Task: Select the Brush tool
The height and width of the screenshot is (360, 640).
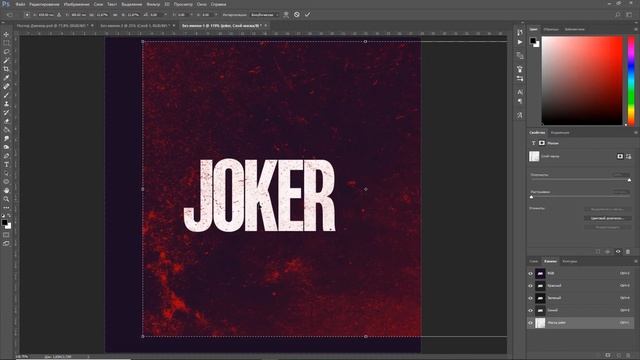Action: click(x=6, y=95)
